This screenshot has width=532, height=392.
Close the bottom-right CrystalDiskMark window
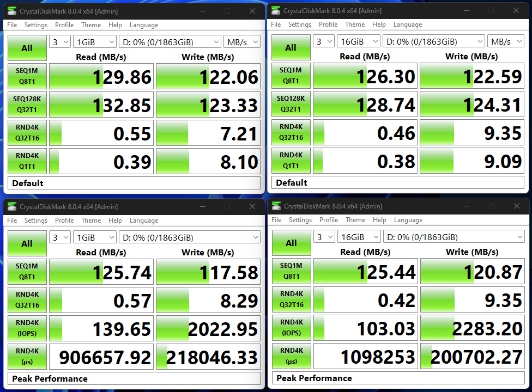[516, 206]
